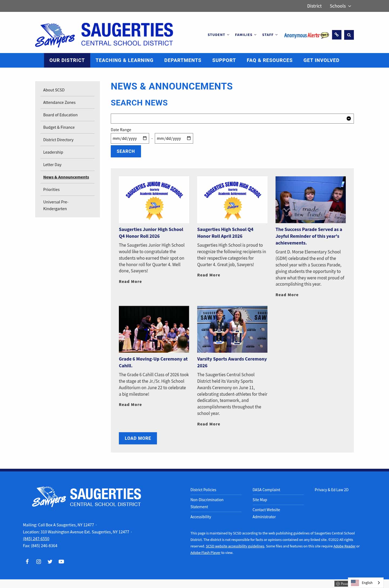Open Site Map footer link

point(260,500)
